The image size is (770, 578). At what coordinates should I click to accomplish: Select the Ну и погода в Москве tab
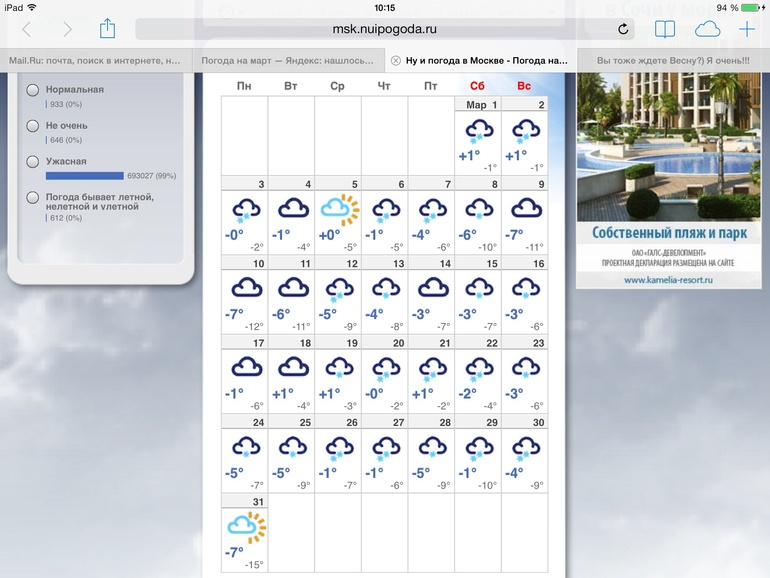point(480,60)
